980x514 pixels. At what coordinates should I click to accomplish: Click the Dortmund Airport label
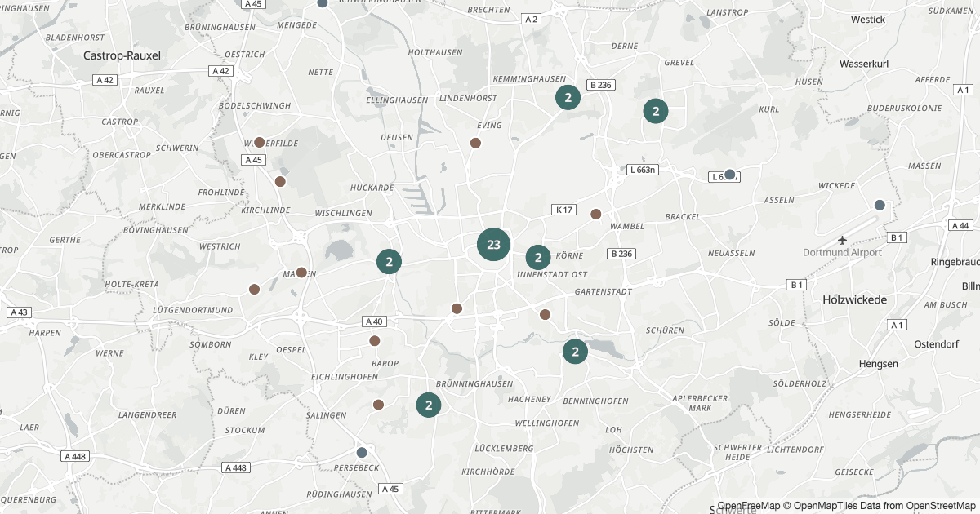coord(843,253)
